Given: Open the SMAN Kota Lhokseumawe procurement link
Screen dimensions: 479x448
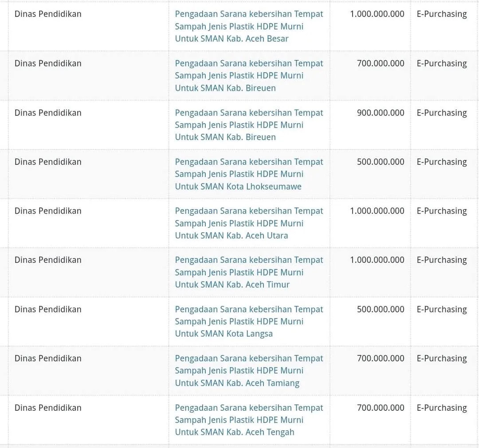Looking at the screenshot, I should (x=249, y=174).
